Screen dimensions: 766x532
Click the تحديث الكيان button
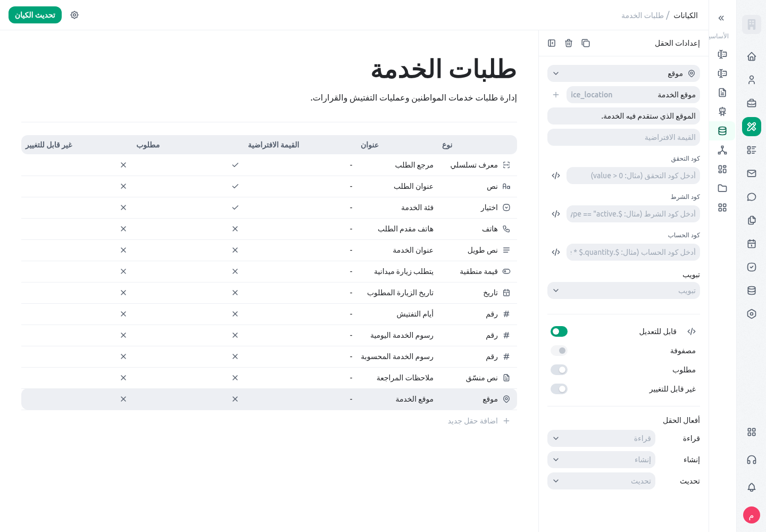(35, 15)
